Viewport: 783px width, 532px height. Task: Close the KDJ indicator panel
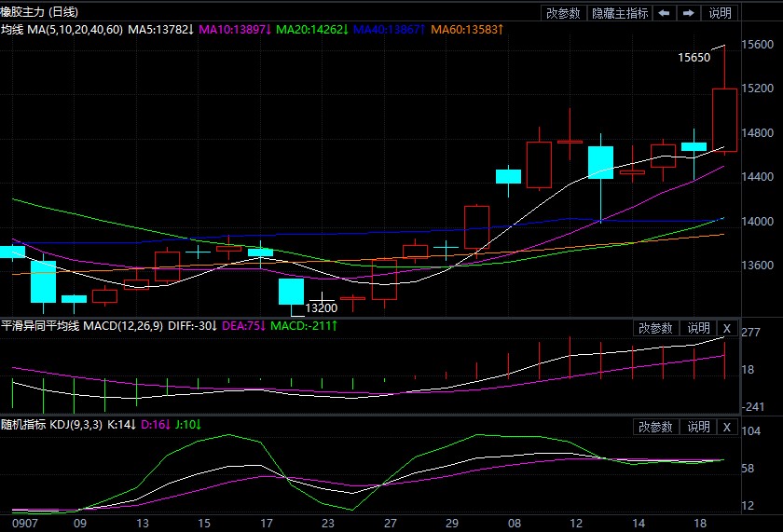pyautogui.click(x=727, y=427)
